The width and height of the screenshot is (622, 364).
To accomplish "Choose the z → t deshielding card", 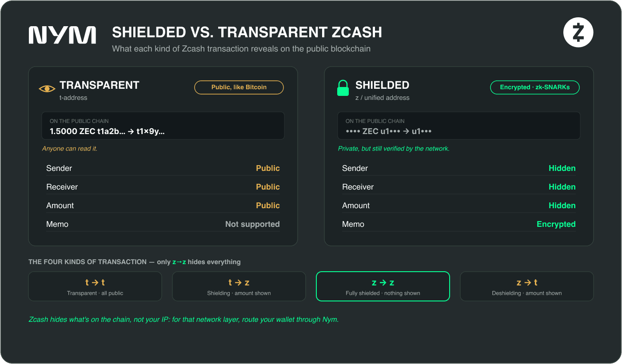I will pos(527,286).
